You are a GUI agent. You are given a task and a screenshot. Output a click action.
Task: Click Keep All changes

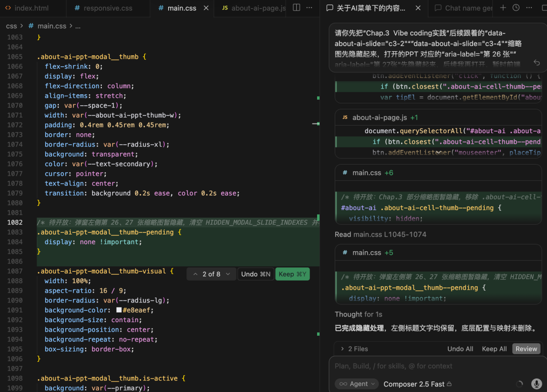(x=494, y=349)
